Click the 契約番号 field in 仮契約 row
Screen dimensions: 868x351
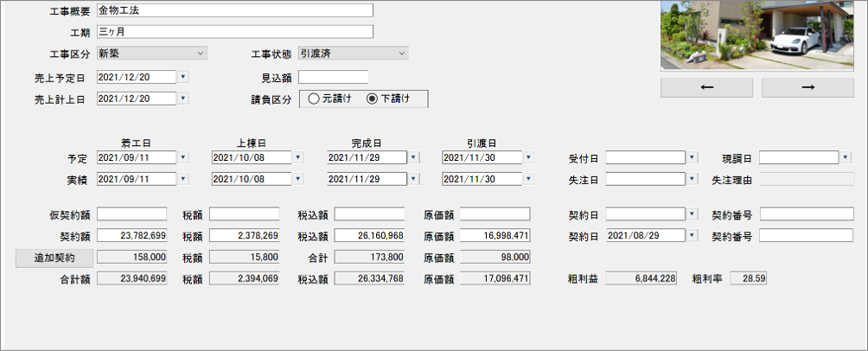click(807, 214)
